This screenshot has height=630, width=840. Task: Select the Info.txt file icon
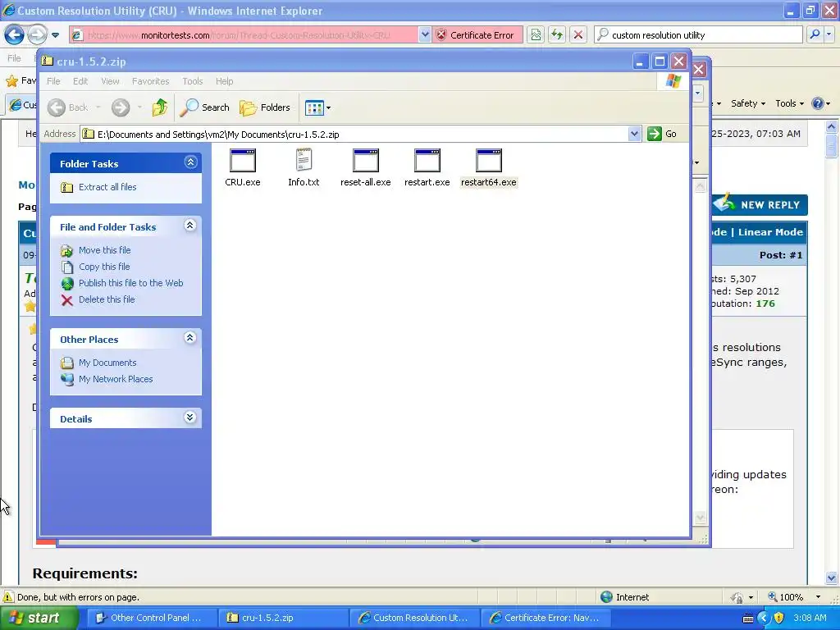[304, 161]
